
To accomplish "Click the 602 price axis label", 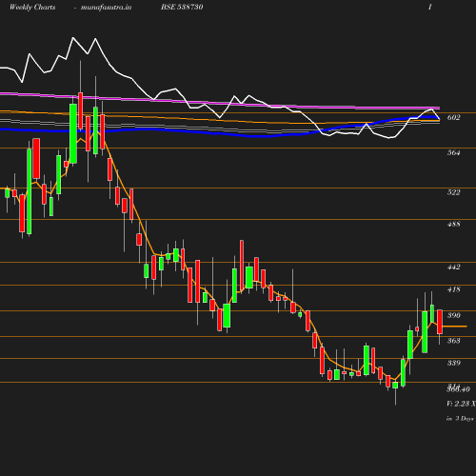I will (x=453, y=117).
